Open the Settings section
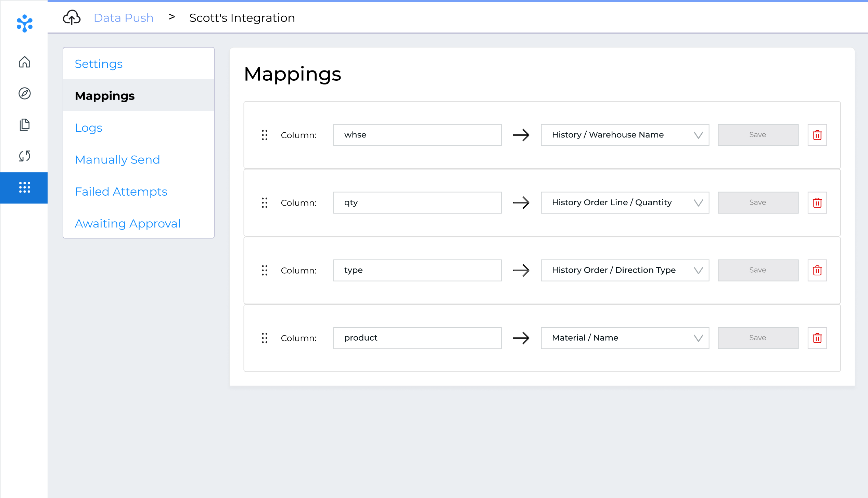Image resolution: width=868 pixels, height=498 pixels. point(99,64)
